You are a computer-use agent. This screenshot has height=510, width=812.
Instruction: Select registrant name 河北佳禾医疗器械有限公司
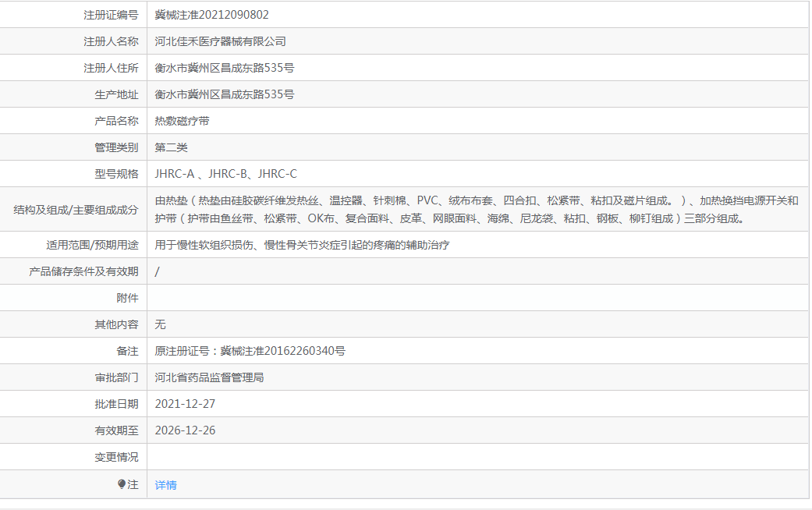pos(220,41)
